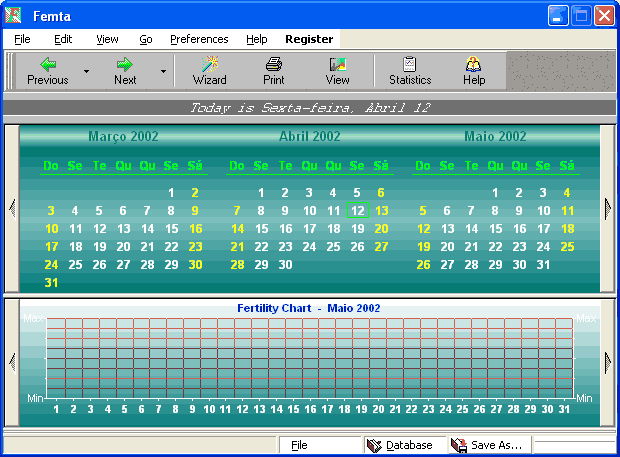620x457 pixels.
Task: Click day 1 on the fertility chart axis
Action: pyautogui.click(x=56, y=409)
